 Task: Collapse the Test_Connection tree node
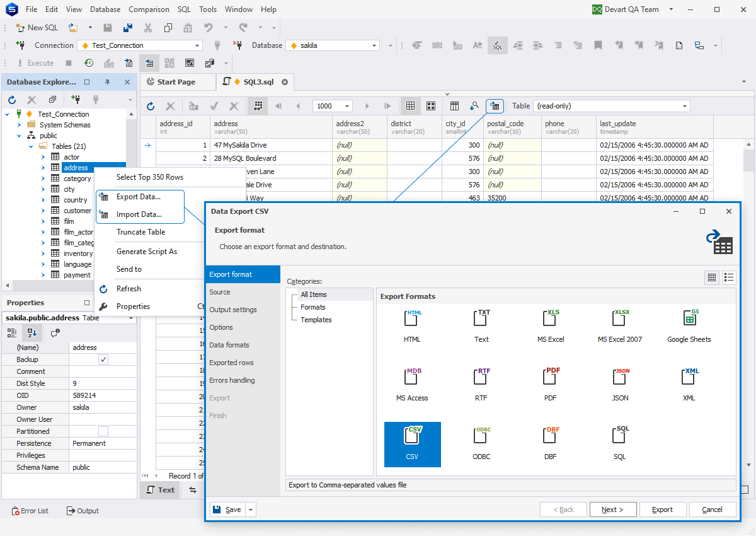(x=8, y=114)
